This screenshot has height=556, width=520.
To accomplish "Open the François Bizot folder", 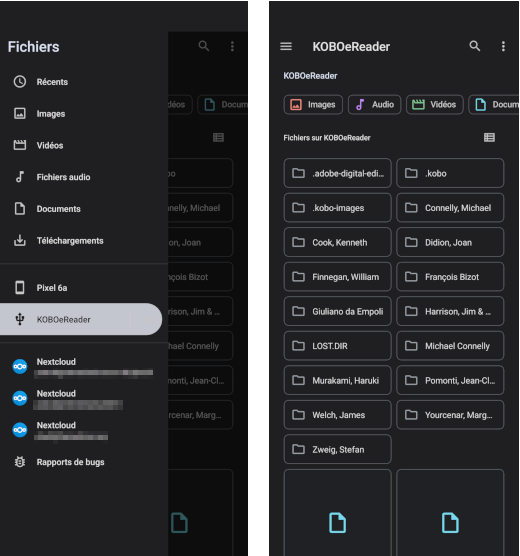I will click(x=450, y=277).
